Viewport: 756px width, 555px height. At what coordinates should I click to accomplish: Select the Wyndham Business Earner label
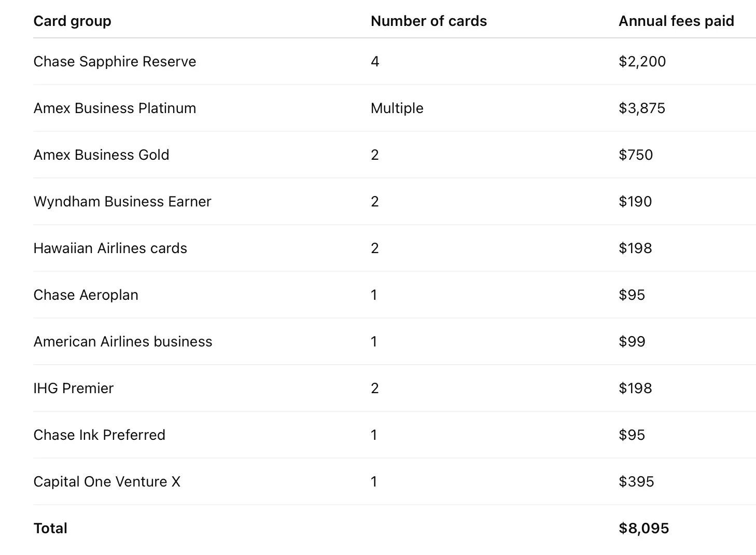[x=122, y=202]
